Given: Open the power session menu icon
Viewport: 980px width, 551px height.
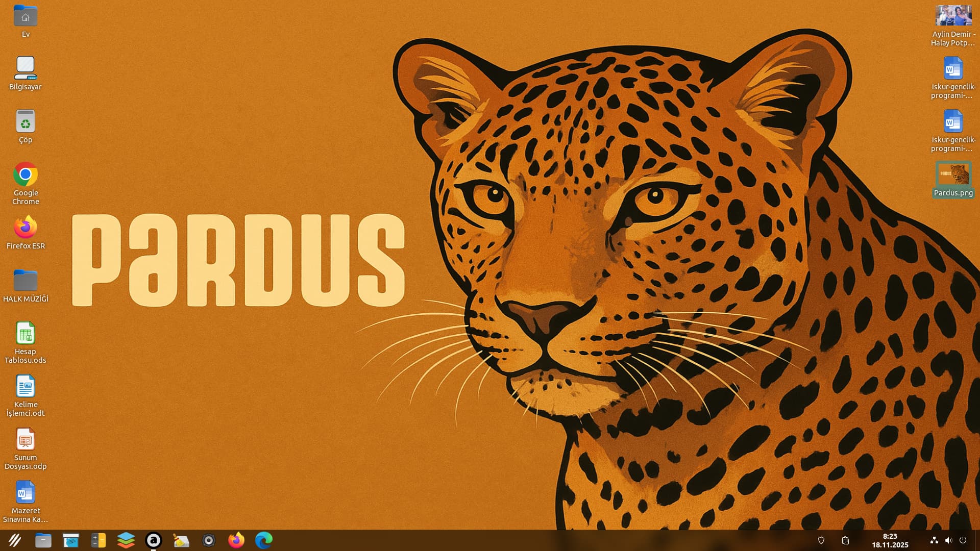Looking at the screenshot, I should coord(963,540).
